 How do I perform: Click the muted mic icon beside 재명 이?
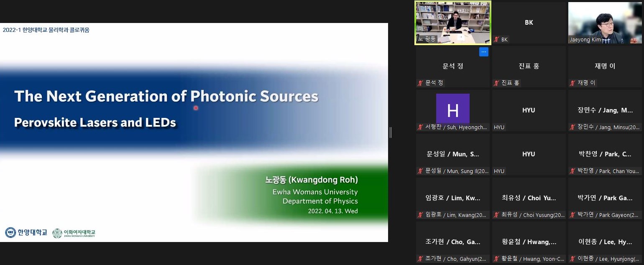(572, 83)
